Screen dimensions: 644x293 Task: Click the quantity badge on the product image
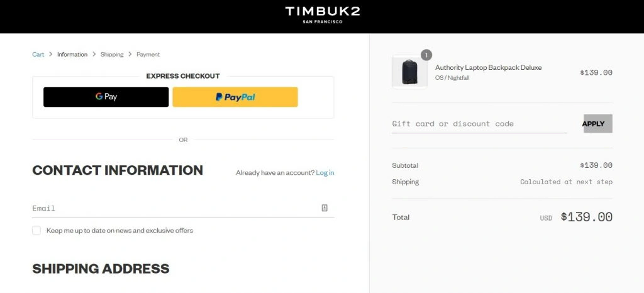(426, 55)
